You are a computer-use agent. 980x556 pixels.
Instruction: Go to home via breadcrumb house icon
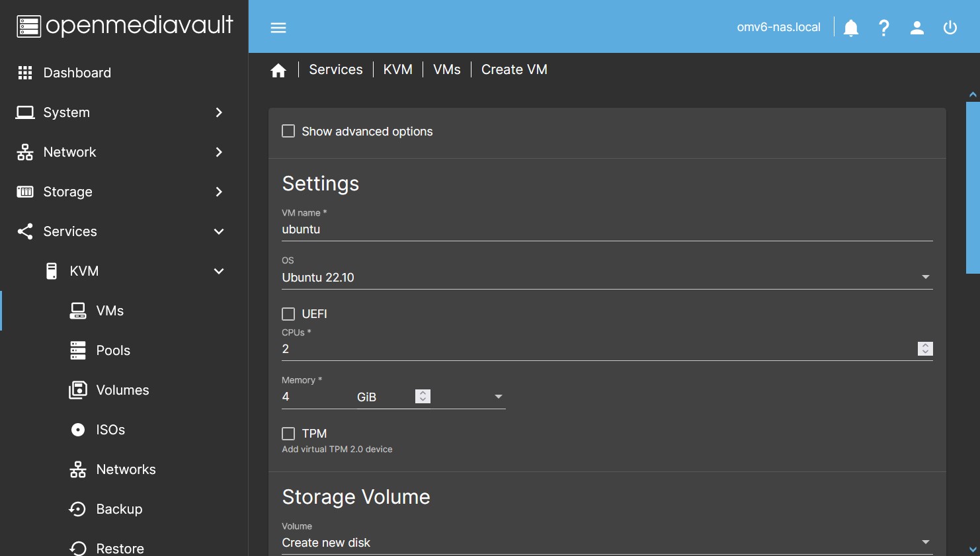coord(278,70)
